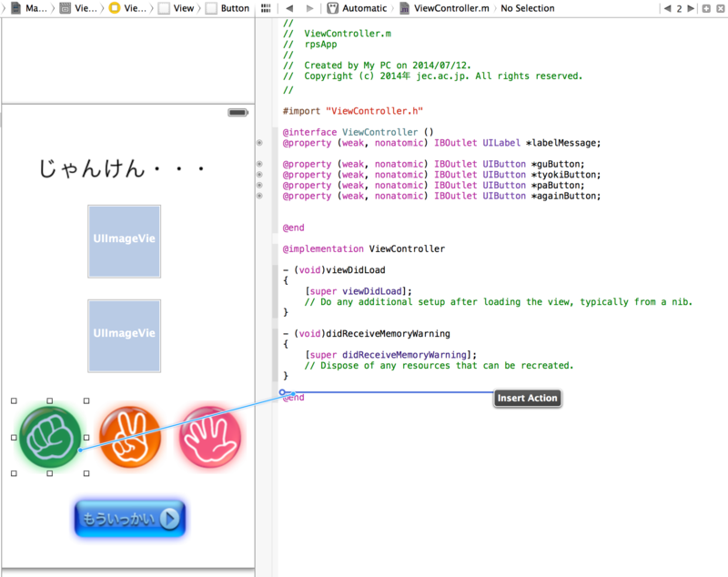Click the *againButton property name

563,196
